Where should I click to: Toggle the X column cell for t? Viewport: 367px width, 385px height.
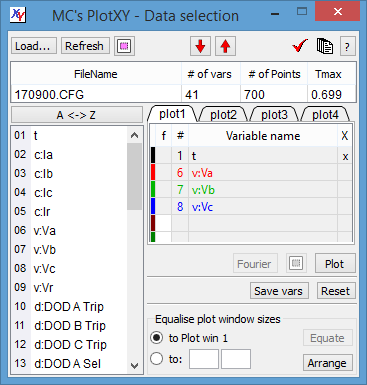click(x=345, y=156)
